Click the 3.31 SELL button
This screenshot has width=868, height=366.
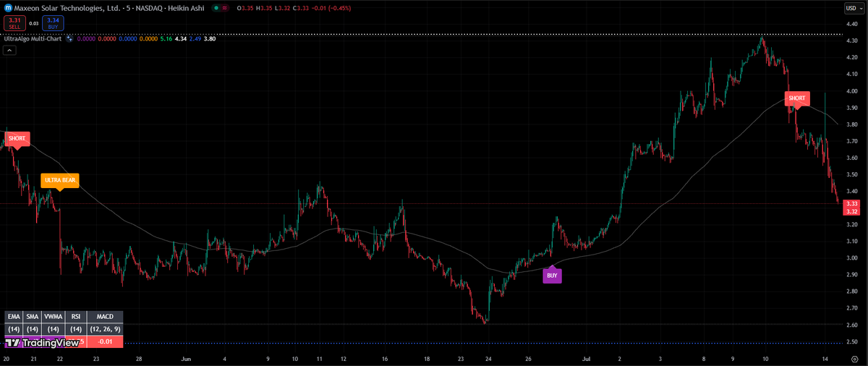[14, 23]
